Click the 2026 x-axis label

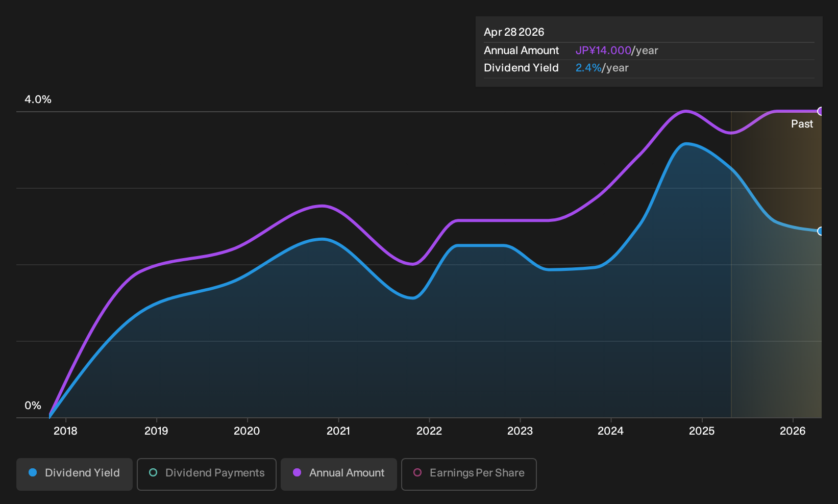pyautogui.click(x=793, y=431)
